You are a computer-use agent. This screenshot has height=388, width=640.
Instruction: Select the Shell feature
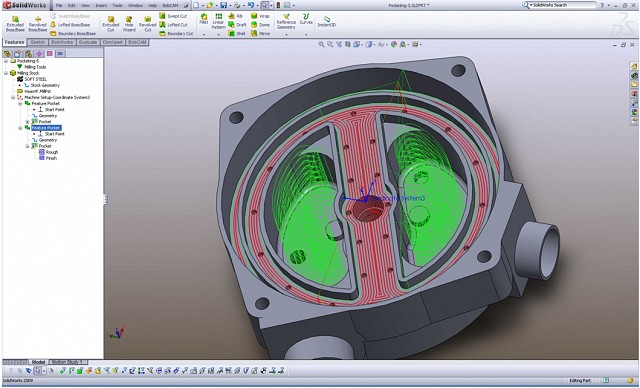point(237,33)
